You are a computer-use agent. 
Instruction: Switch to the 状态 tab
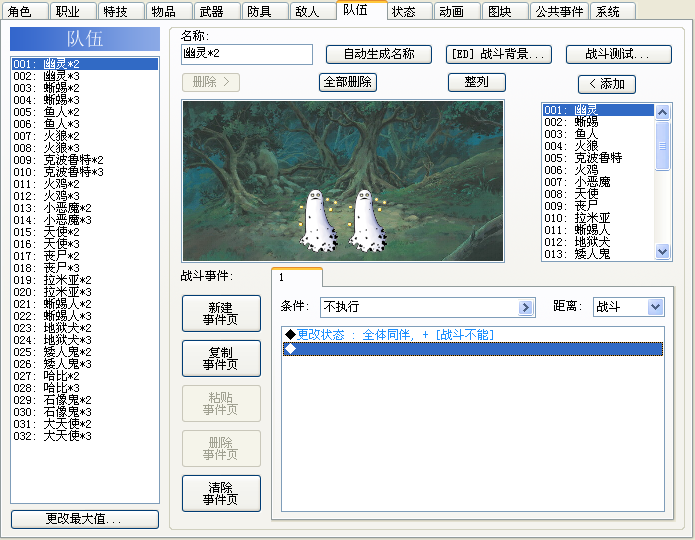[409, 11]
